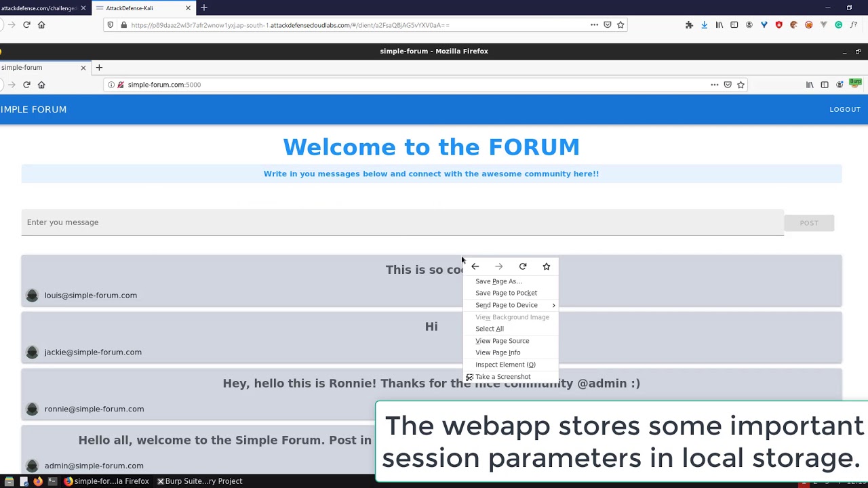Click jackie@simple-forum.com author text
The image size is (868, 488).
[93, 352]
